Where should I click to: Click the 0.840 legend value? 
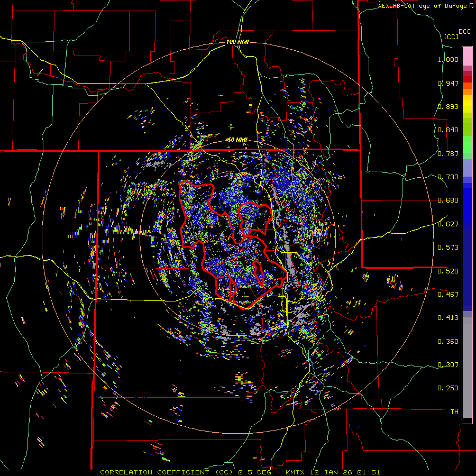coord(448,130)
